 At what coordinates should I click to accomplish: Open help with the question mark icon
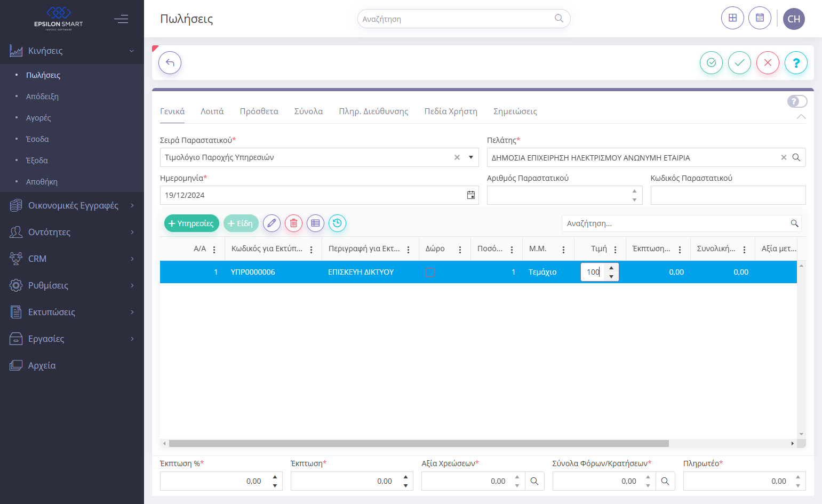[x=796, y=63]
